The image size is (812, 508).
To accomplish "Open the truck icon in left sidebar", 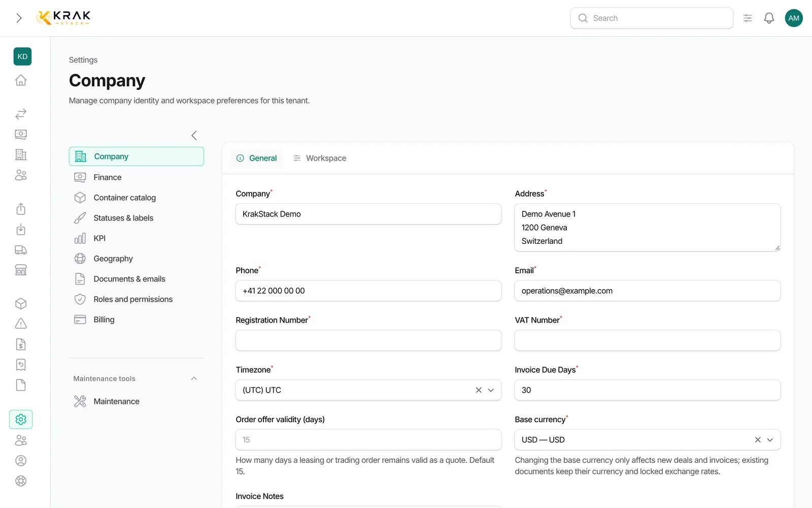I will tap(21, 250).
